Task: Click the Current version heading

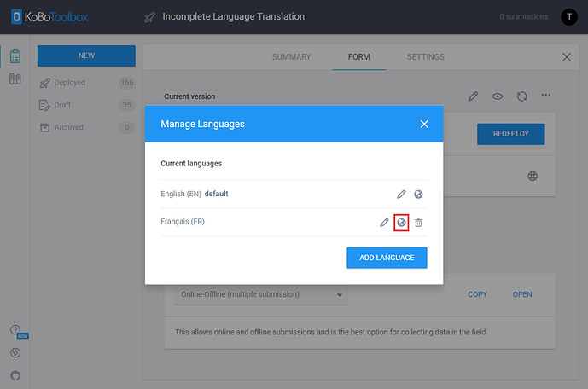Action: [x=189, y=96]
